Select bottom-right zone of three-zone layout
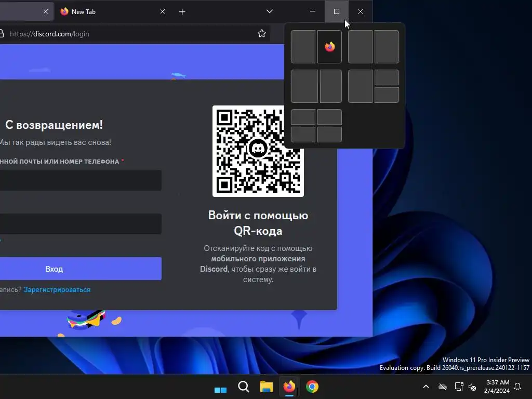This screenshot has width=532, height=399. click(387, 95)
